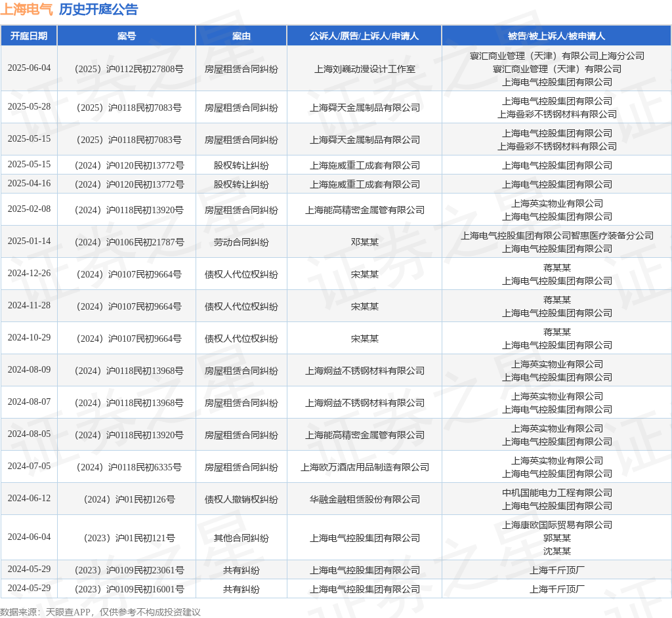The height and width of the screenshot is (618, 672).
Task: Click 蒋某某 in the 2024-10-29 row
Action: tap(557, 332)
